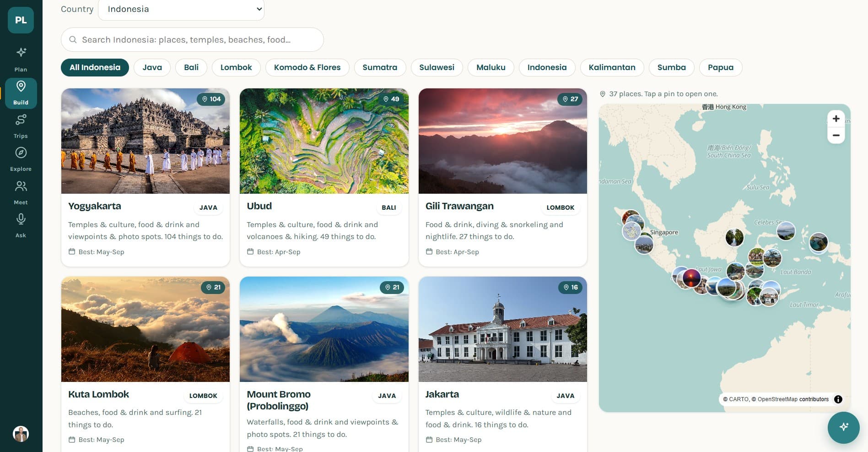Screen dimensions: 868x452
Task: Open the floating AI sparkle assistant button
Action: coord(843,427)
